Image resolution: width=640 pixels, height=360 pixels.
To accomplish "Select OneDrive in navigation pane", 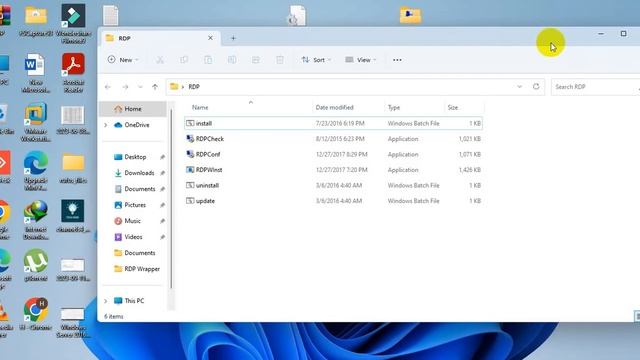I will click(137, 125).
